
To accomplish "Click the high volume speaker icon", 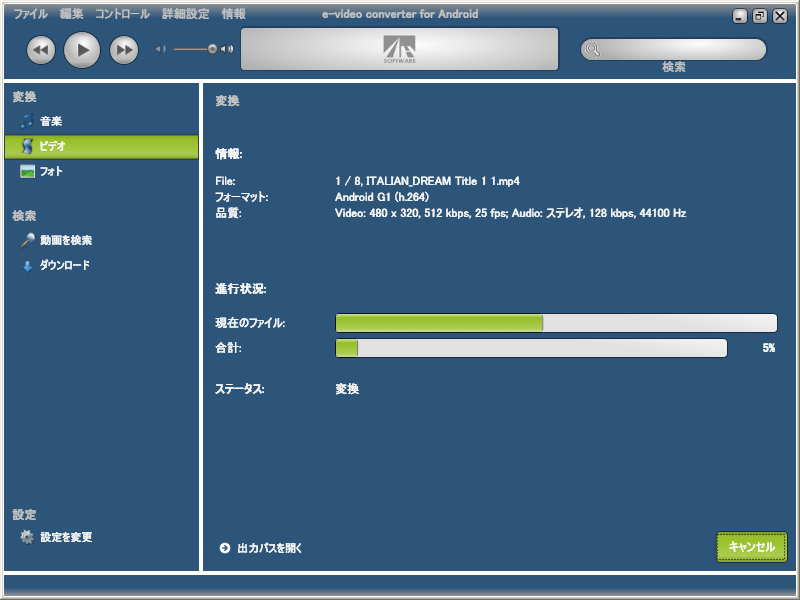I will (227, 49).
